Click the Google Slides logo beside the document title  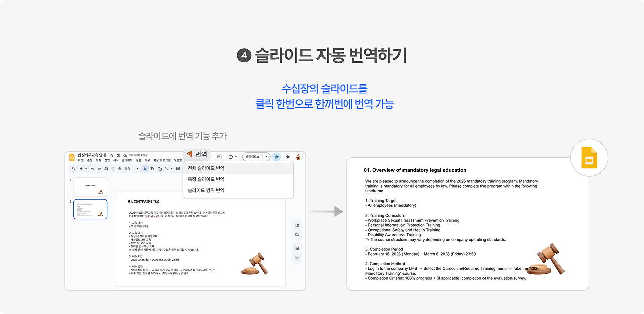pyautogui.click(x=72, y=157)
